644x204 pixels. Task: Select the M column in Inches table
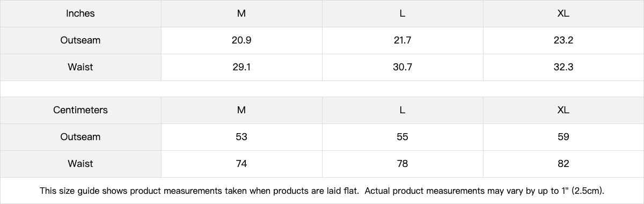tap(241, 13)
